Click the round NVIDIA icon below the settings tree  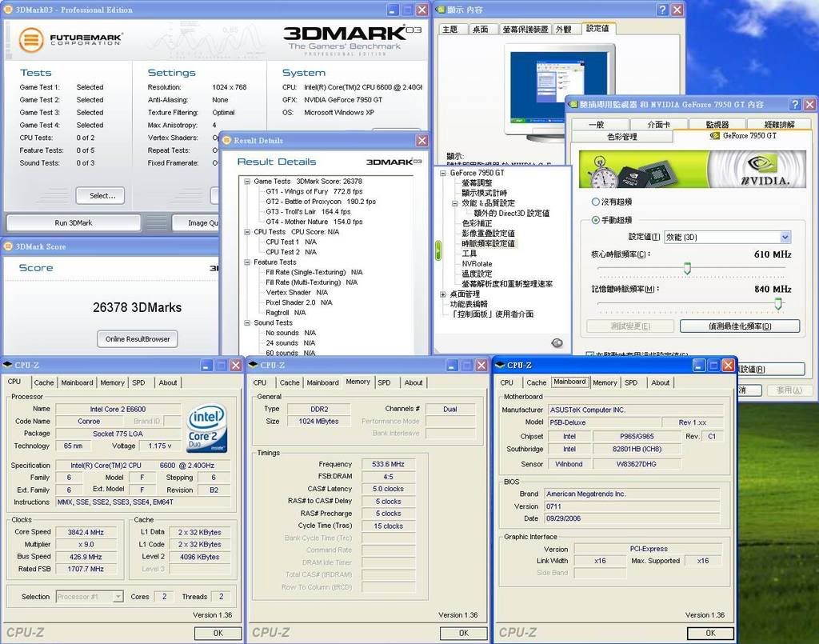557,342
